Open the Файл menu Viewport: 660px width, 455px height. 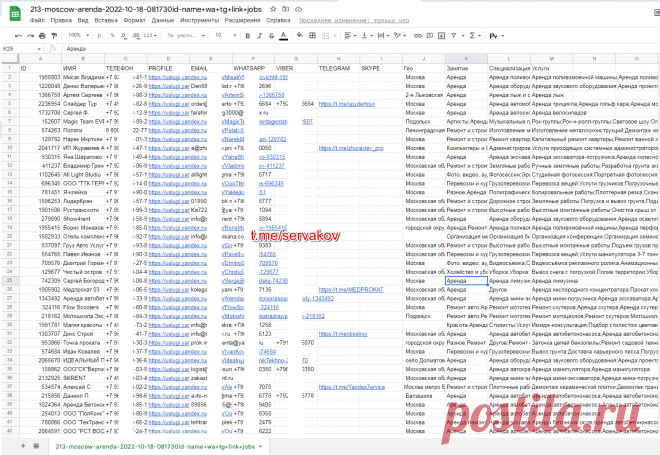click(x=37, y=20)
